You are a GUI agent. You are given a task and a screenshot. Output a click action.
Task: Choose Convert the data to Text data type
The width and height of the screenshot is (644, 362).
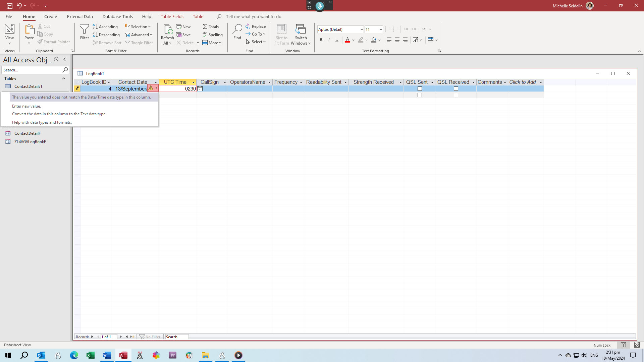pyautogui.click(x=59, y=114)
